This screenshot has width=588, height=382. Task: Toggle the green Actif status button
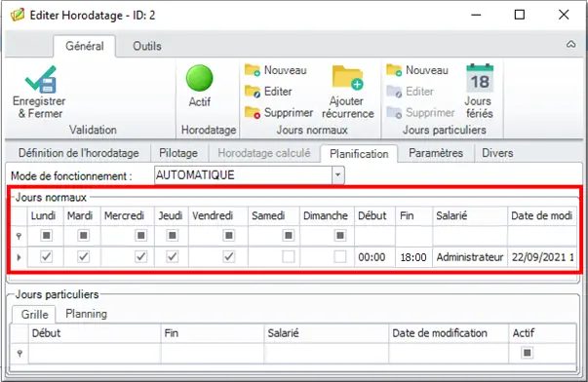pyautogui.click(x=200, y=78)
